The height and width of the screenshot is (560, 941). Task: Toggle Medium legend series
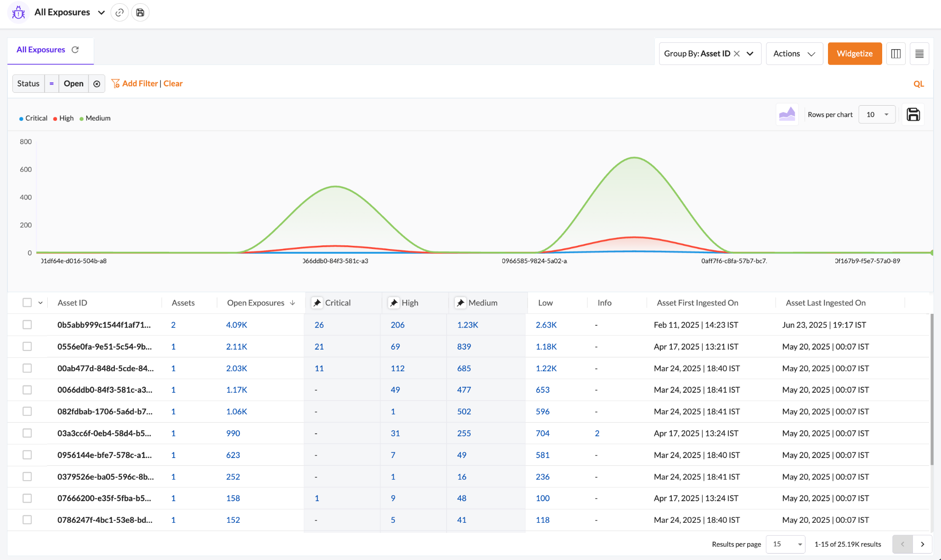pyautogui.click(x=95, y=118)
